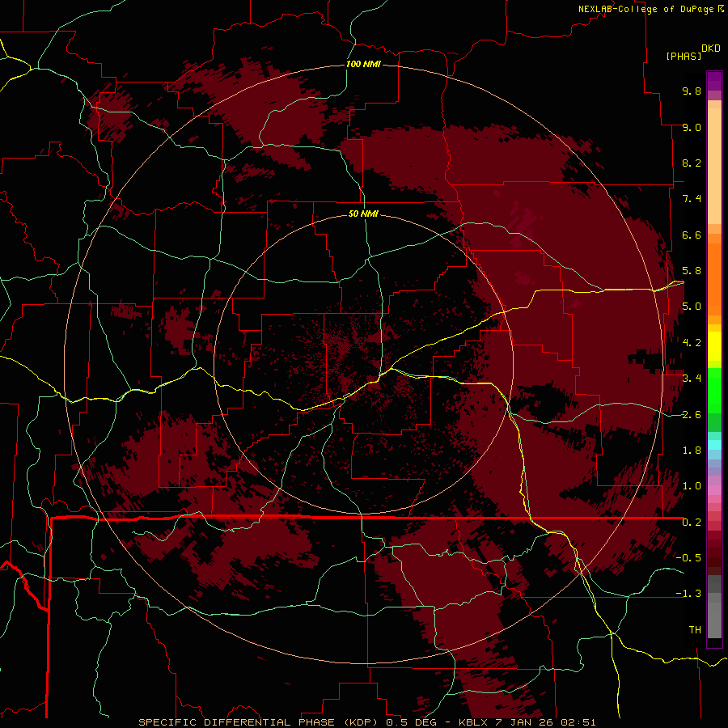Click the -1.3 value on the color scale
Screen dimensions: 728x728
[x=688, y=594]
